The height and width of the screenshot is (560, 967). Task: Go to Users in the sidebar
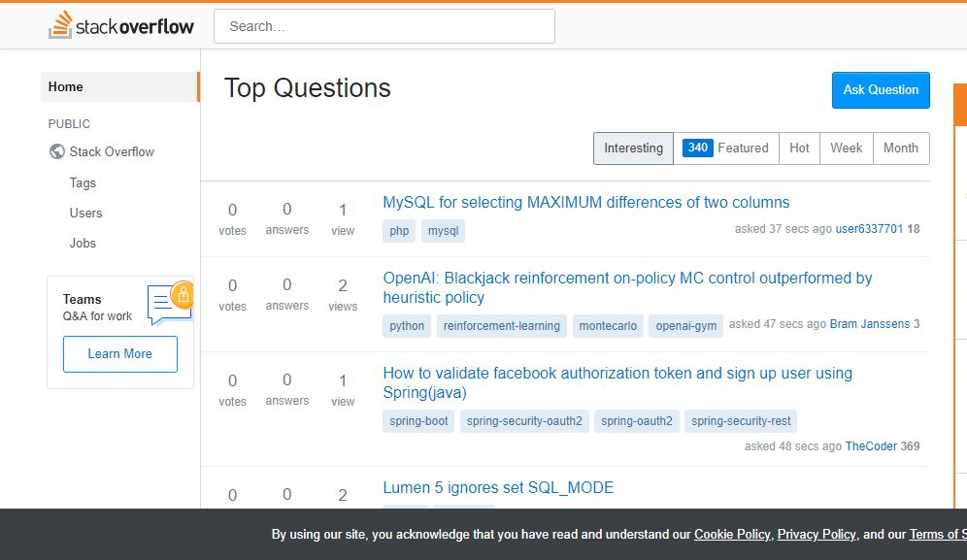pos(85,213)
